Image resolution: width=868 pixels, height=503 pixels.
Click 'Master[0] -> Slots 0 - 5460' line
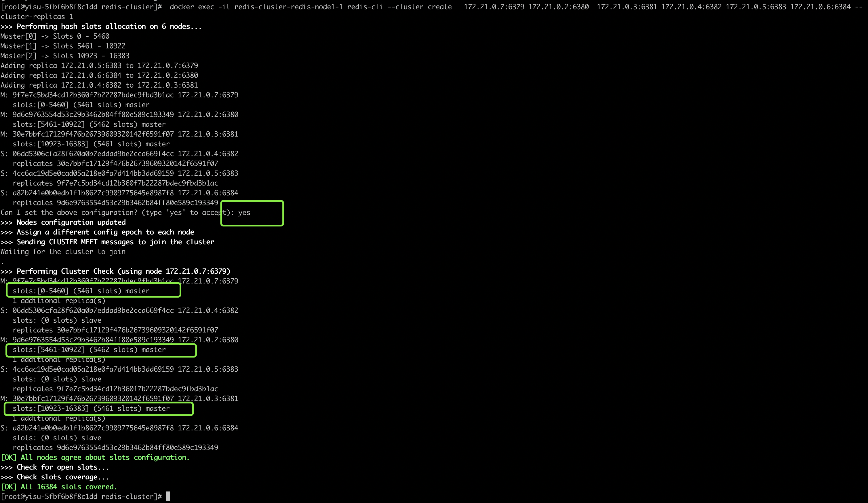pyautogui.click(x=55, y=36)
